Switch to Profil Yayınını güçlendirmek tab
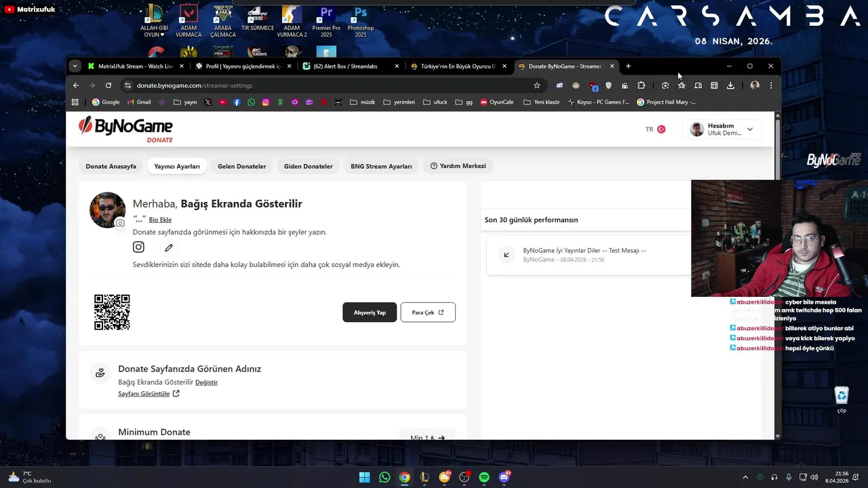The height and width of the screenshot is (488, 868). point(243,66)
